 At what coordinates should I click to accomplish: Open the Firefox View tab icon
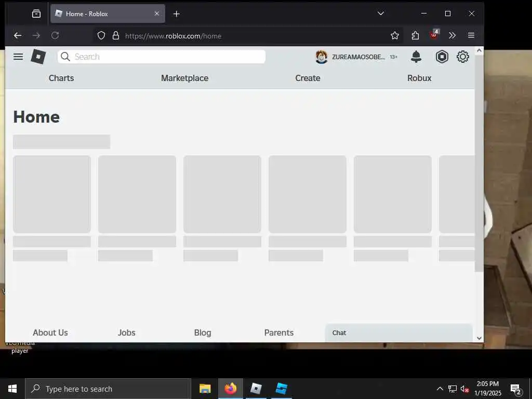(36, 14)
